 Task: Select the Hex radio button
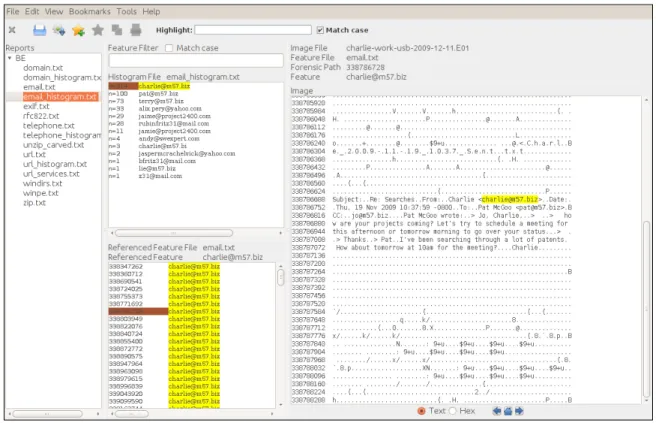pos(452,411)
